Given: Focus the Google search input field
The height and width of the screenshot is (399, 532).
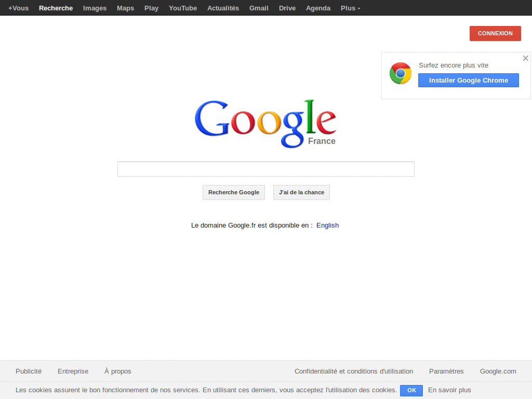Looking at the screenshot, I should coord(265,169).
